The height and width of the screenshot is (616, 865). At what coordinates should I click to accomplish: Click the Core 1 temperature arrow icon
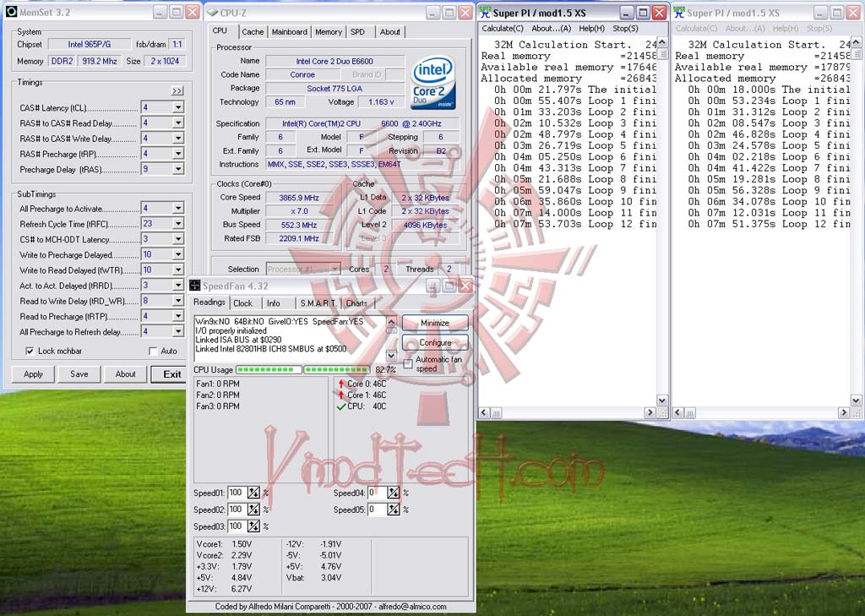point(341,395)
